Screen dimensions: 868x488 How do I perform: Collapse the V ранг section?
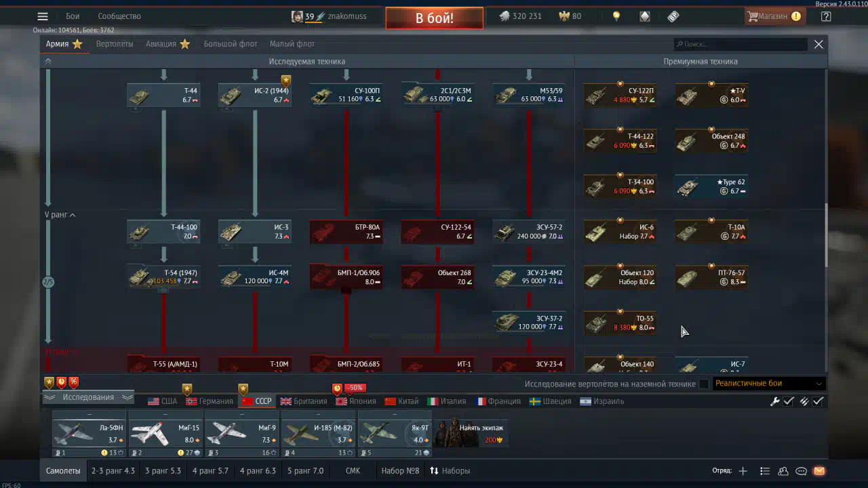coord(60,215)
